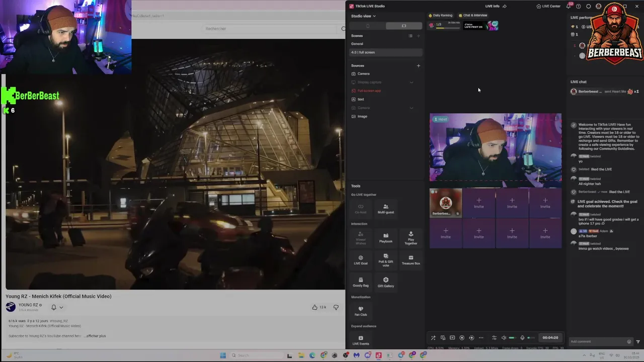The height and width of the screenshot is (362, 644).
Task: Open the Treasure Box tool
Action: click(x=411, y=260)
